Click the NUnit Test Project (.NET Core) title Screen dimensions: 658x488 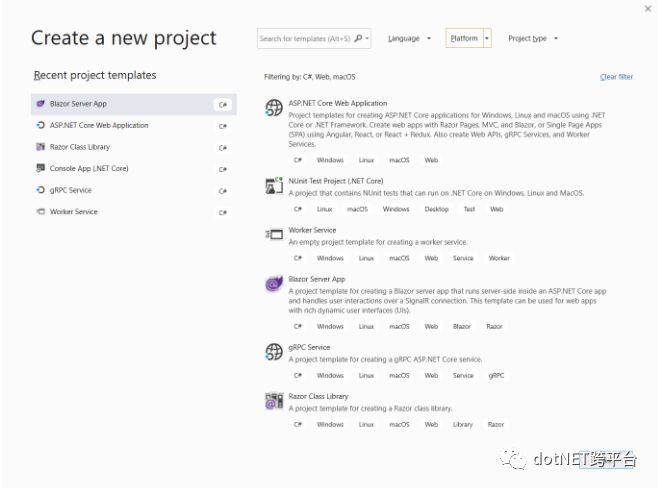[x=336, y=181]
